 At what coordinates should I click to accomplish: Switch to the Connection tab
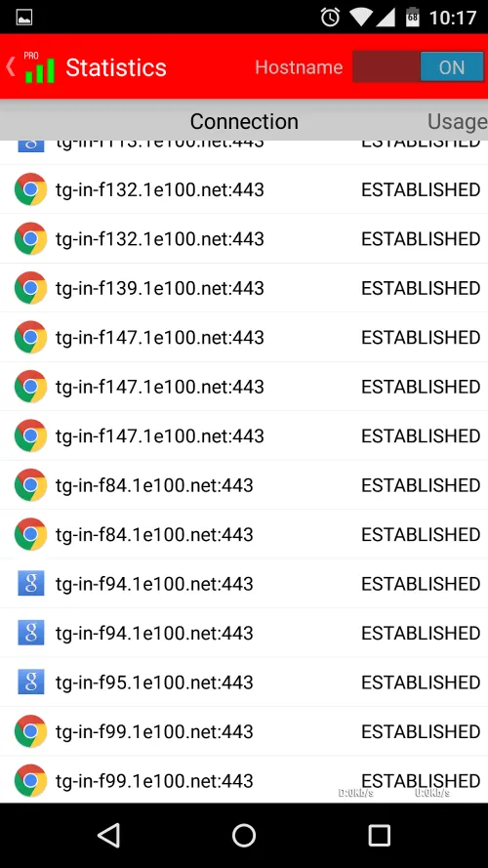point(244,121)
